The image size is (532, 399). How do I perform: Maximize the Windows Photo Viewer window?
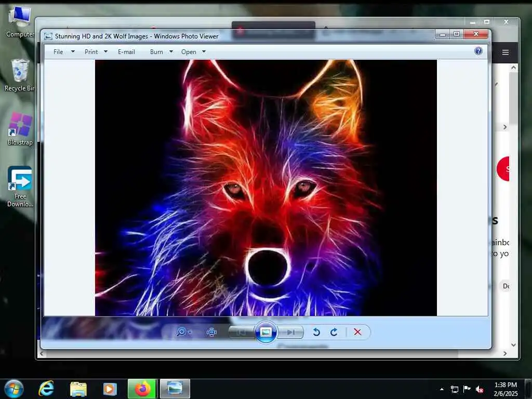pos(457,34)
